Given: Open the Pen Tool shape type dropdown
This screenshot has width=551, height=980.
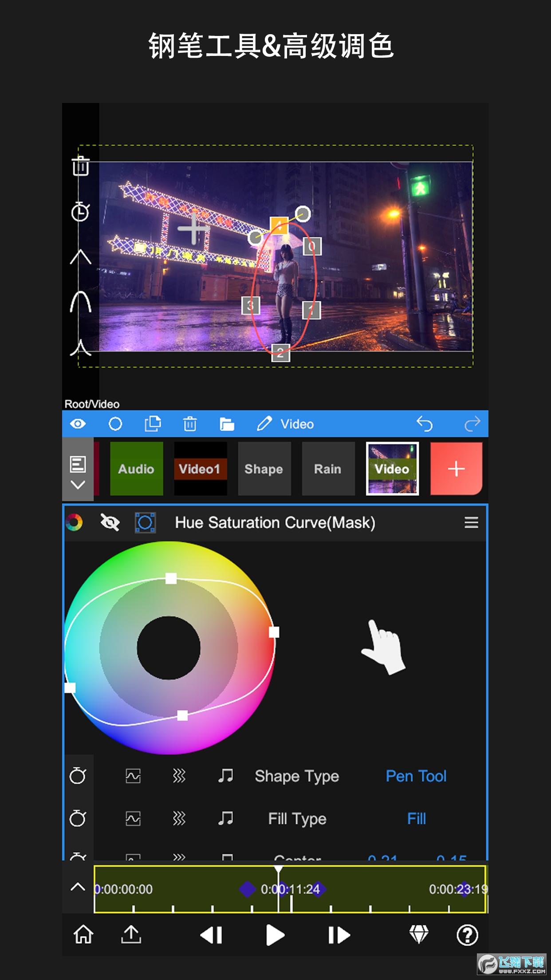Looking at the screenshot, I should coord(416,776).
